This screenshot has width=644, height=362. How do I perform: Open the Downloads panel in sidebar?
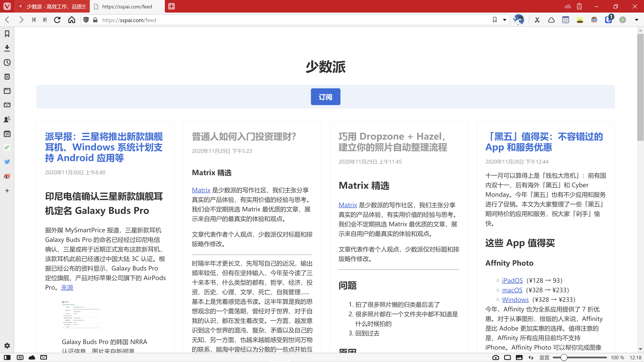tap(7, 48)
